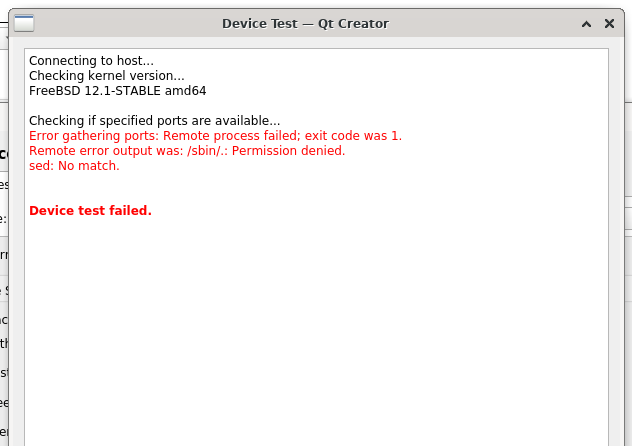Click 'exit code was 1.' in error line
This screenshot has width=632, height=446.
(x=353, y=136)
